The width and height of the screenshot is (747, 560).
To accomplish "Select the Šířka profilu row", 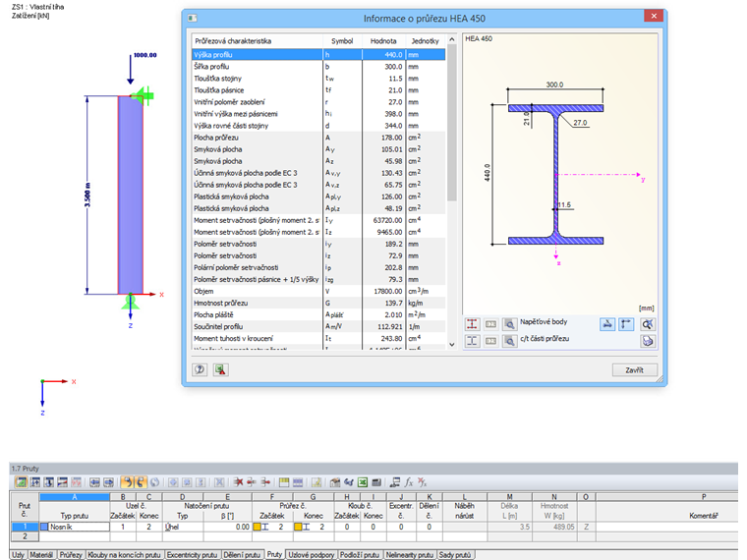I will (318, 67).
